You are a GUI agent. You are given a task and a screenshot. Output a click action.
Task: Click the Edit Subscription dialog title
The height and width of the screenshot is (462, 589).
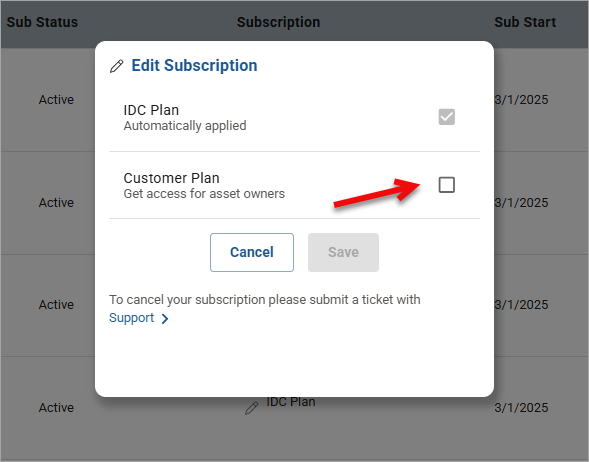pos(194,66)
